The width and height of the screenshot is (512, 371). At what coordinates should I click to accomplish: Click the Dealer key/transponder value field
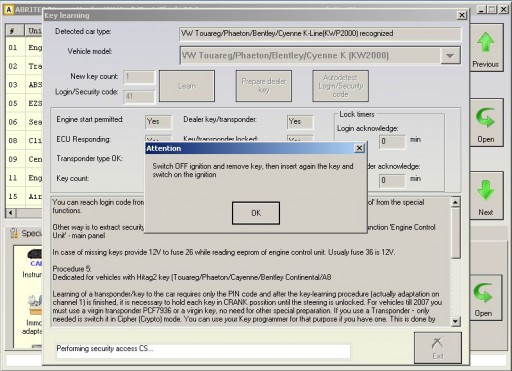click(x=300, y=122)
